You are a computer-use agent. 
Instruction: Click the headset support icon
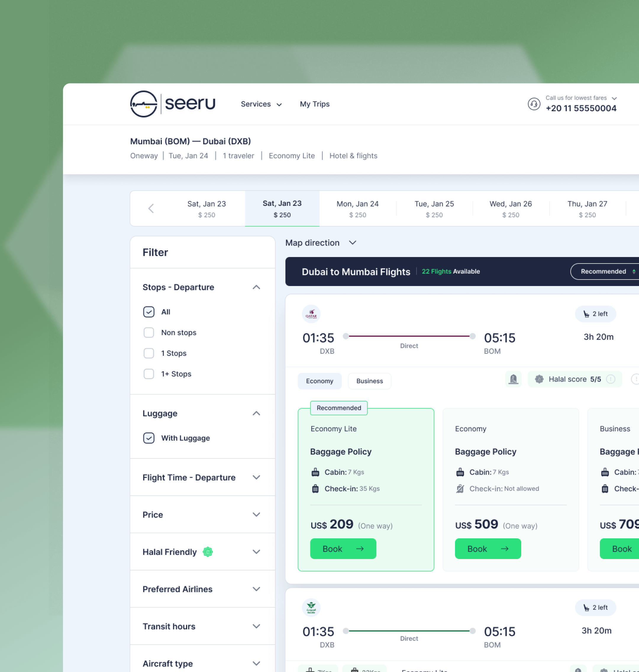coord(534,104)
